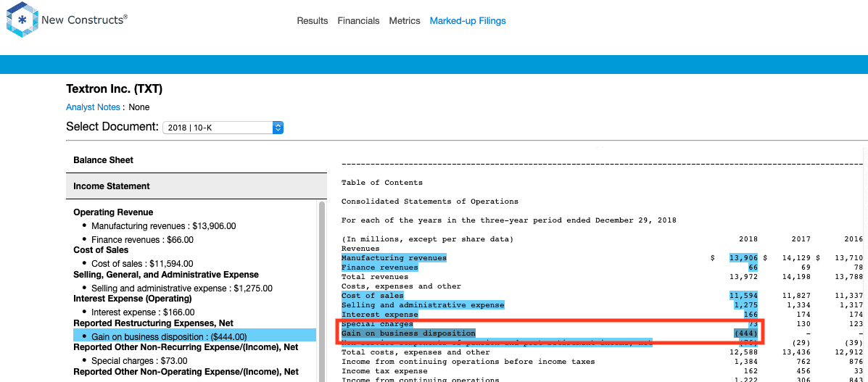Open the Analyst Notes link
Viewport: 868px width, 382px height.
[93, 107]
